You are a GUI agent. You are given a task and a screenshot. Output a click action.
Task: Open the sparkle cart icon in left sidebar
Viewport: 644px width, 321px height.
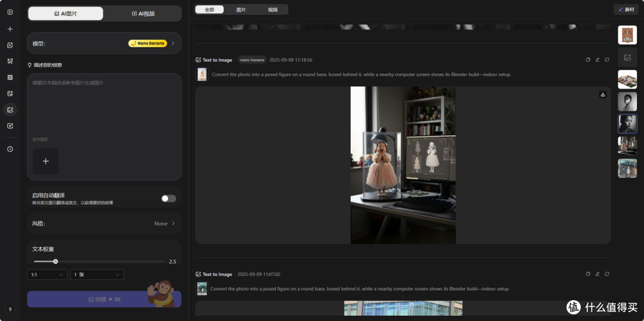[10, 61]
